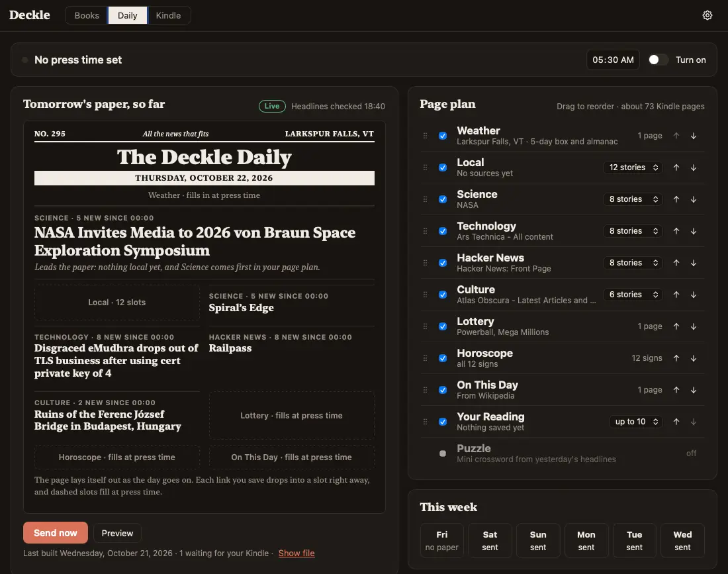Grab the Culture row drag handle
This screenshot has width=728, height=574.
pos(425,295)
